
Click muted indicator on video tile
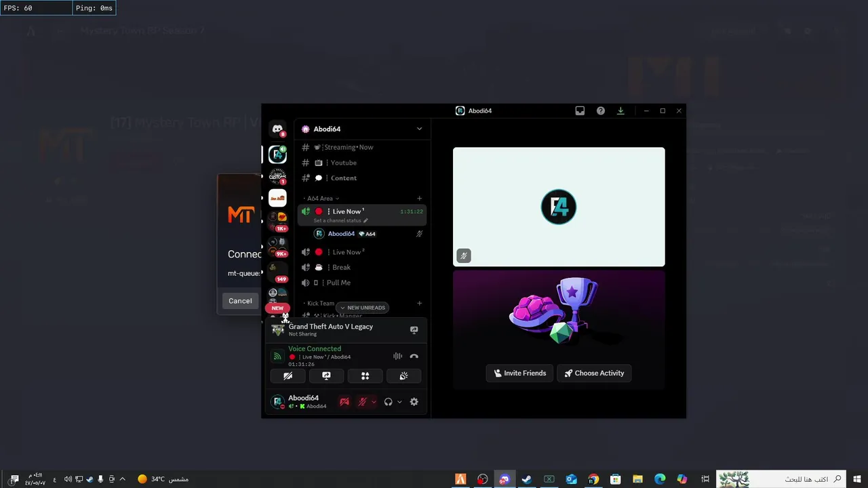[x=463, y=256]
